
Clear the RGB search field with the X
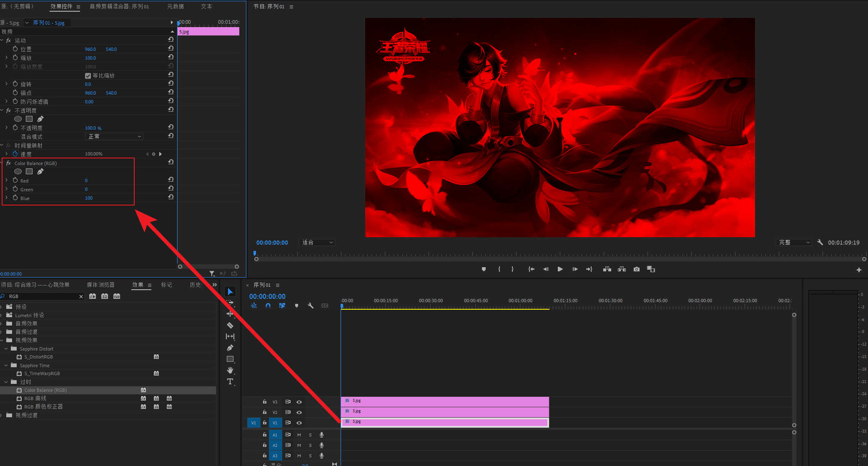[81, 296]
